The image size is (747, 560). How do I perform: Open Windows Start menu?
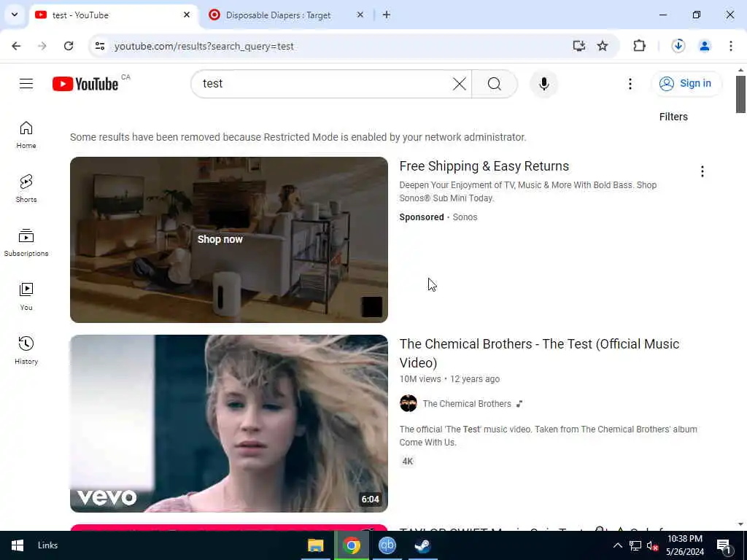pos(18,545)
